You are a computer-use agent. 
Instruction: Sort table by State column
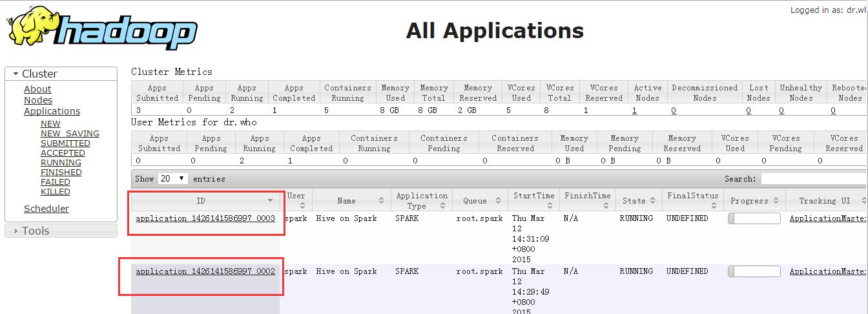638,200
